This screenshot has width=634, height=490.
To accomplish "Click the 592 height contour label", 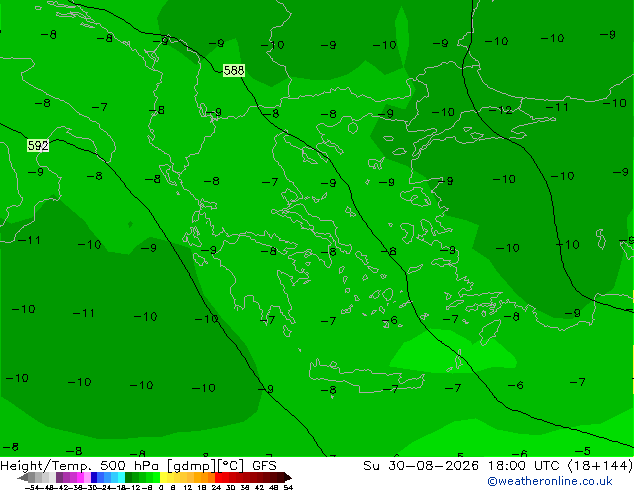I will click(38, 146).
